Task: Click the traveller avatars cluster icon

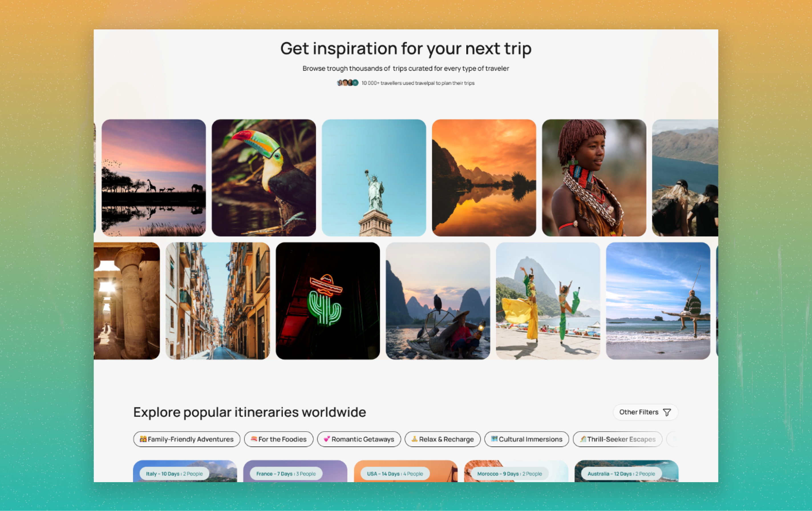Action: (x=348, y=83)
